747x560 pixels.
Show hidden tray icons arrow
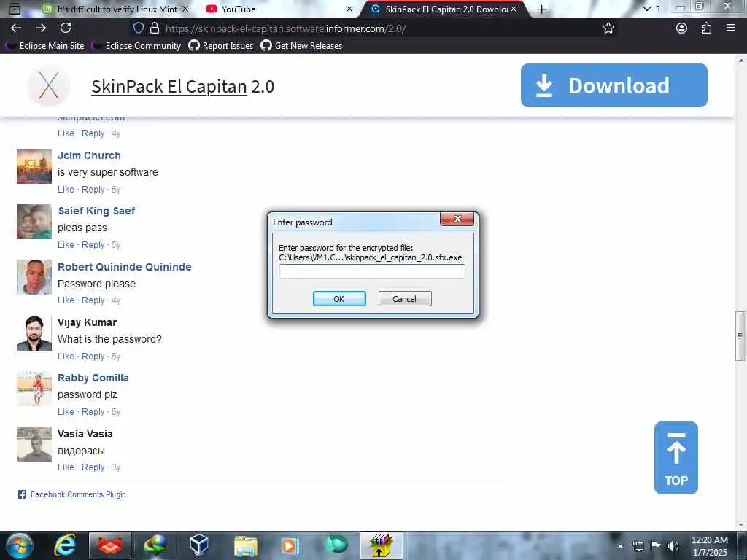(x=620, y=546)
